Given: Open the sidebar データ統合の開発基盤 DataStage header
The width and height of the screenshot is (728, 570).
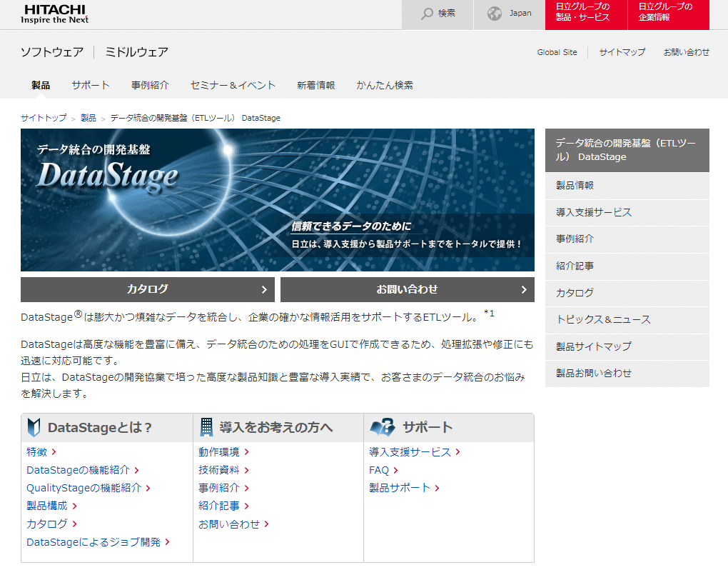Looking at the screenshot, I should click(x=627, y=150).
